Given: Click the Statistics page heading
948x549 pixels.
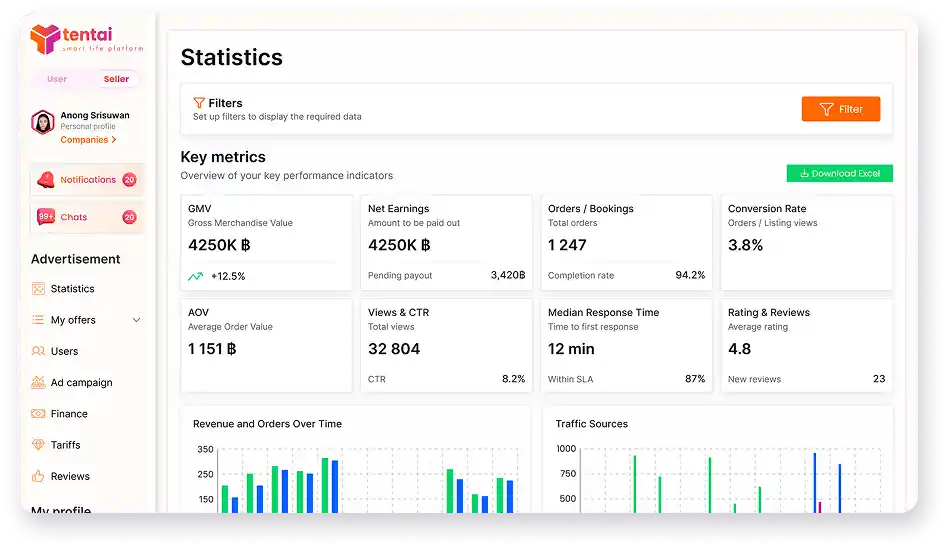Looking at the screenshot, I should [232, 57].
